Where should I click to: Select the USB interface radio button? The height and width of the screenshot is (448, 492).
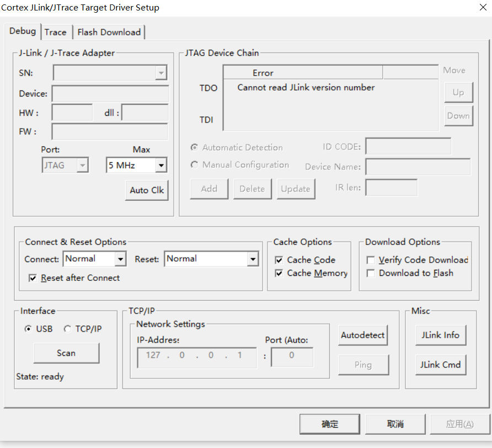(28, 329)
